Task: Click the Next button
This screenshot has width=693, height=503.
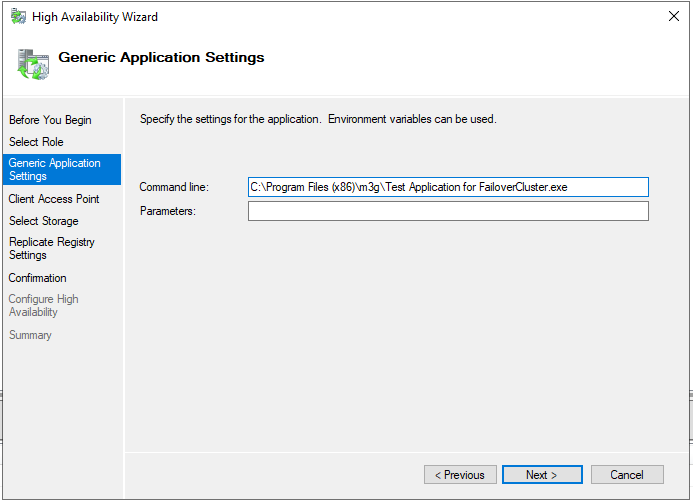Action: [x=542, y=475]
